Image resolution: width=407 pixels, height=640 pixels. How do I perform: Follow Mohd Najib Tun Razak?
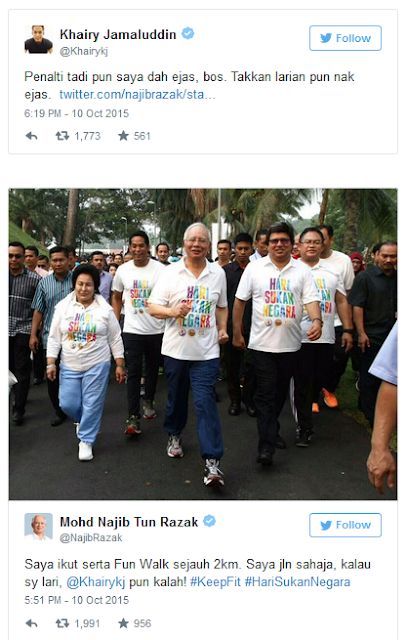pyautogui.click(x=345, y=525)
